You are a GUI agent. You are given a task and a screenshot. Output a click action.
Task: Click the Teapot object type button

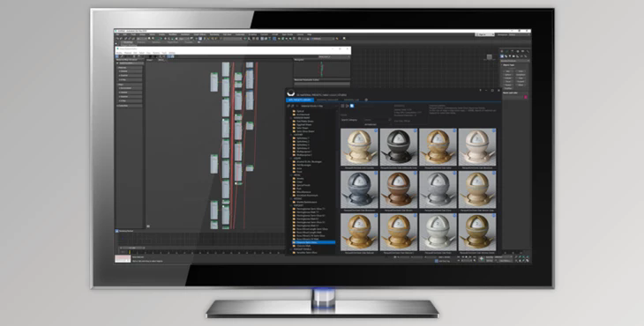[508, 85]
